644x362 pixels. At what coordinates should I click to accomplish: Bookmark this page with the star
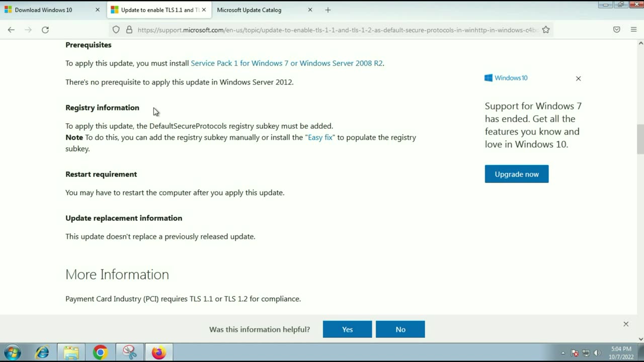[x=546, y=30]
